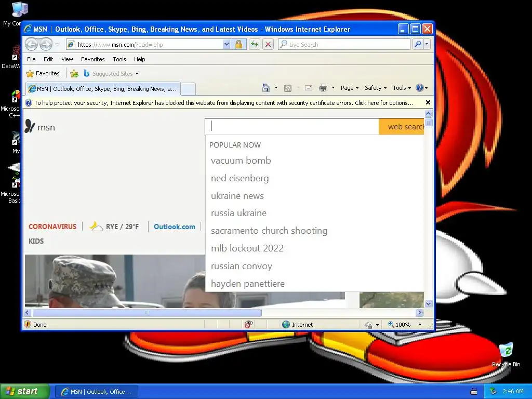532x399 pixels.
Task: Select the MSN browser tab
Action: pos(103,89)
